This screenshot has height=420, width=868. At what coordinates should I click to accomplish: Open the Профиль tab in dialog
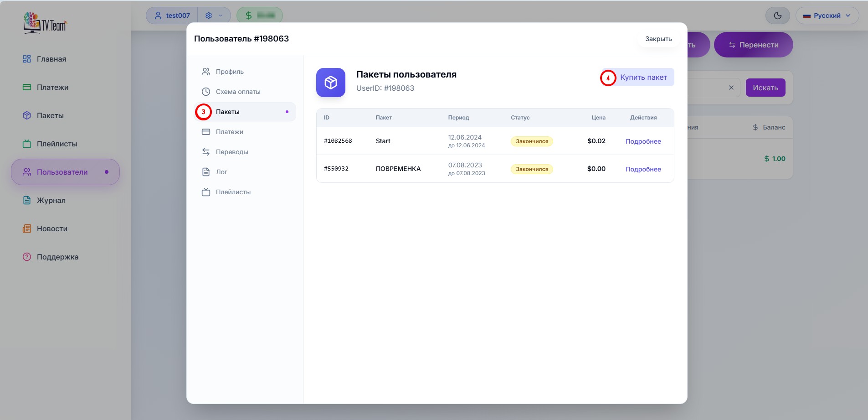pos(230,72)
